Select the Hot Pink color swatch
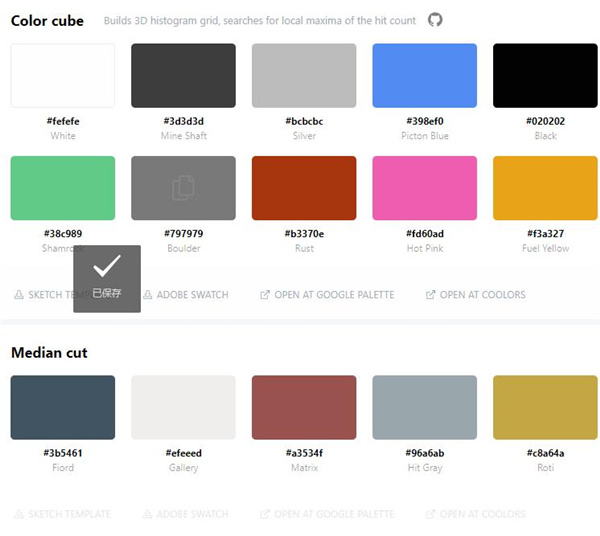 (x=424, y=188)
